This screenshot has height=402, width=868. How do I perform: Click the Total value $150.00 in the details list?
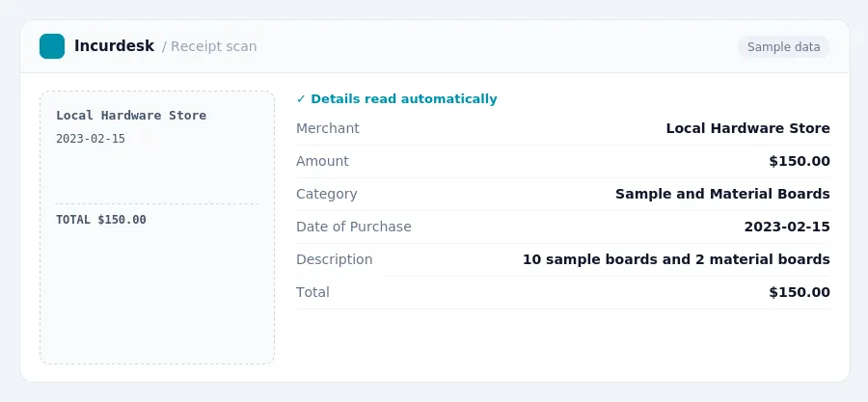click(x=800, y=292)
